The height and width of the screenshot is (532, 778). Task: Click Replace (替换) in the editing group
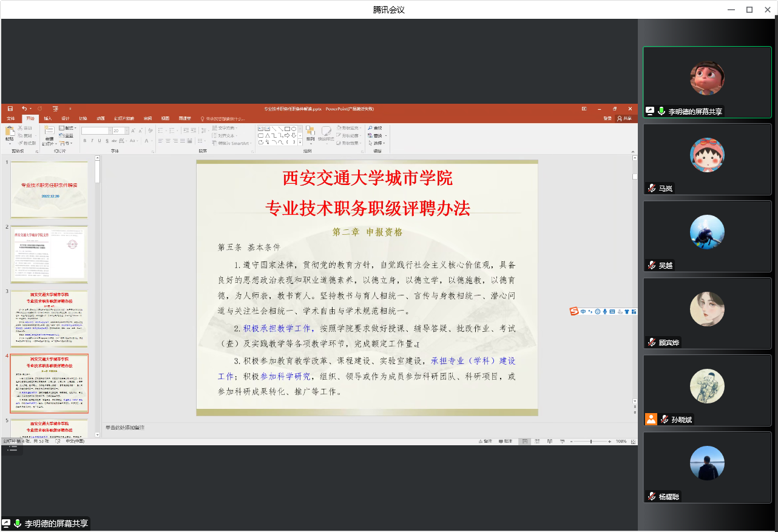pos(376,135)
